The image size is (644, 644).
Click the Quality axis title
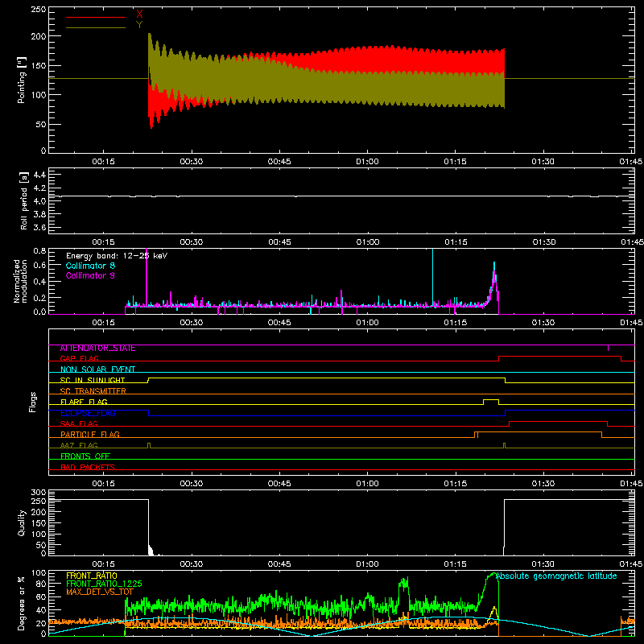[x=22, y=522]
